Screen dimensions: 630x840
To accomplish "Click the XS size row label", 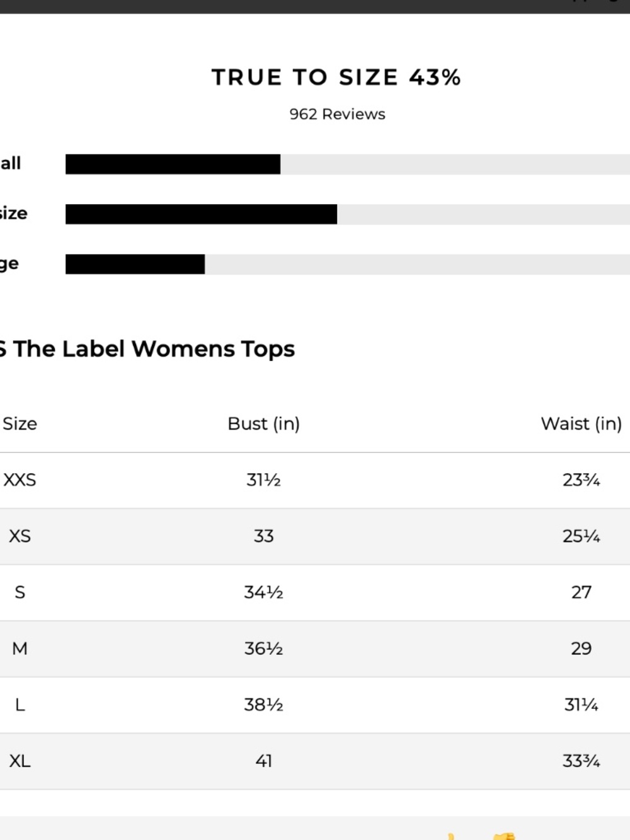I will 20,536.
